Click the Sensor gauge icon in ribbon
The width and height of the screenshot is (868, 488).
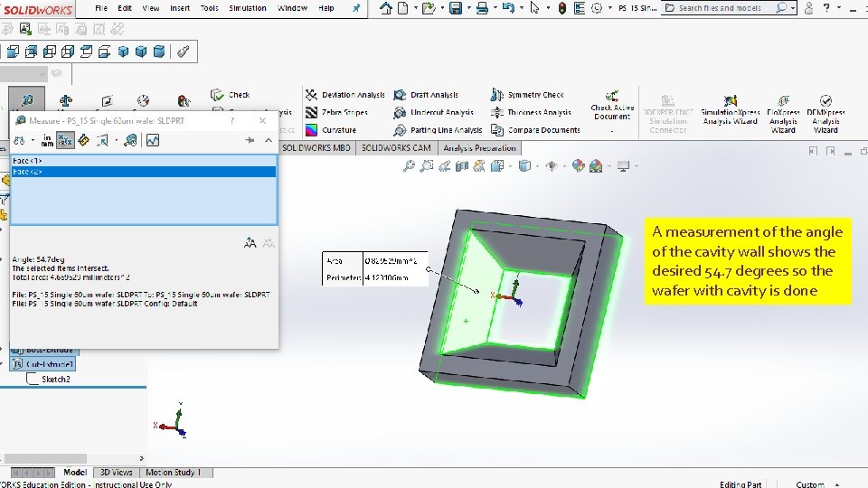coord(143,100)
